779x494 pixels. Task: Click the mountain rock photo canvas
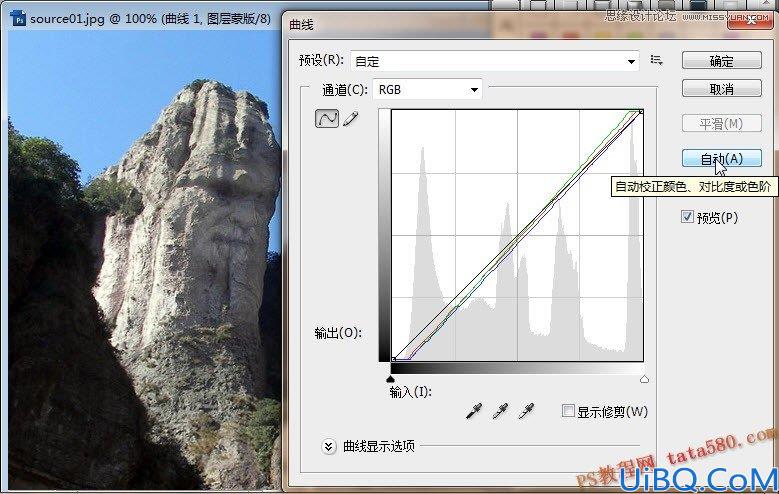(144, 258)
